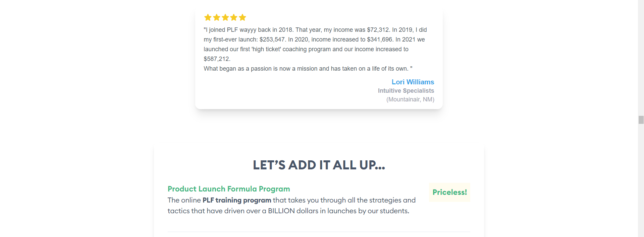
Task: Click the "launched our first 'high ticket'" line
Action: pyautogui.click(x=306, y=49)
